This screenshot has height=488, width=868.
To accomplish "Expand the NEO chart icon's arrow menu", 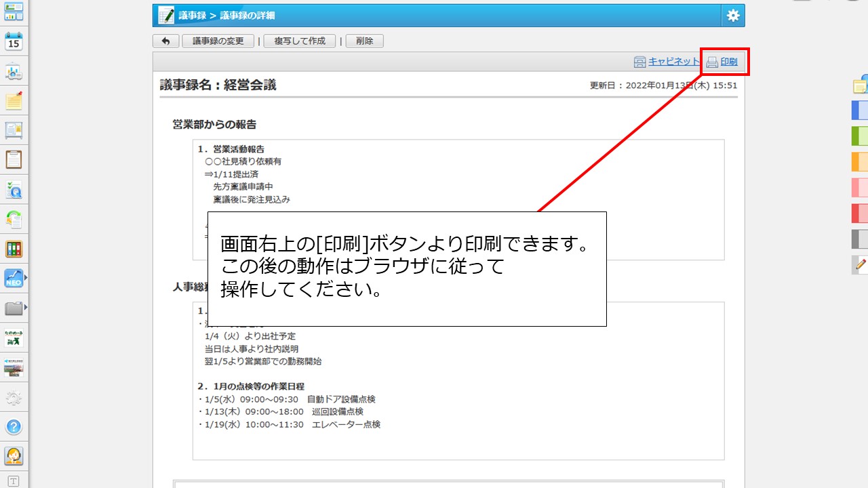I will click(x=26, y=278).
